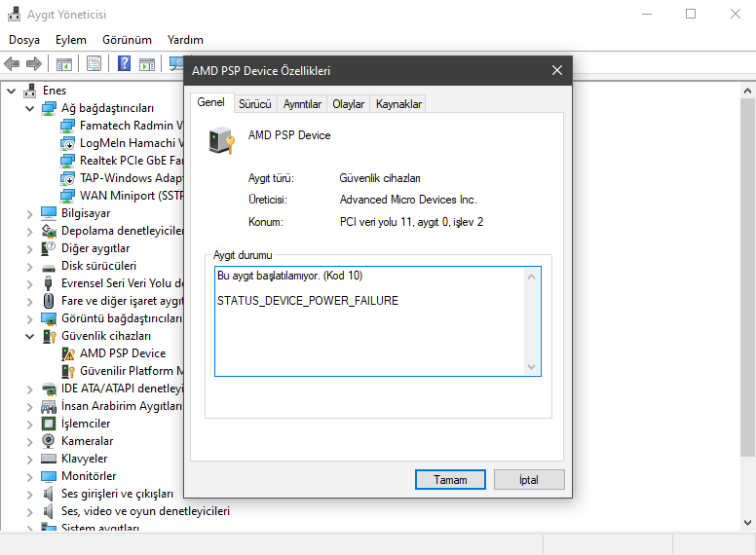Select the Monitörler tree row
The width and height of the screenshot is (756, 555).
[89, 476]
